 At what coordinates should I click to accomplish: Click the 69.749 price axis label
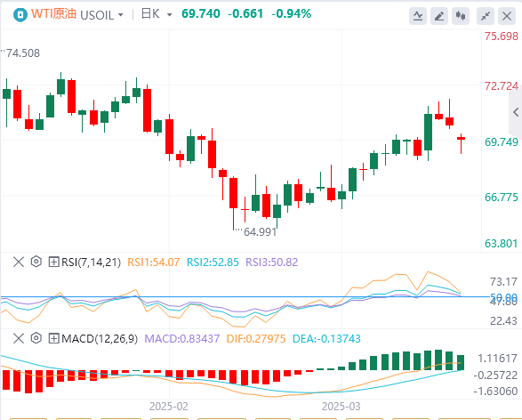(x=502, y=141)
